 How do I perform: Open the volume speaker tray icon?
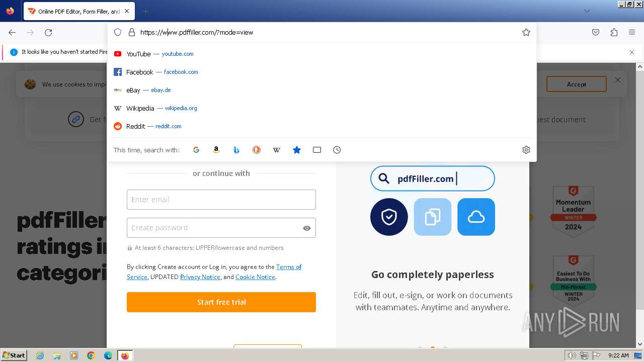572,355
